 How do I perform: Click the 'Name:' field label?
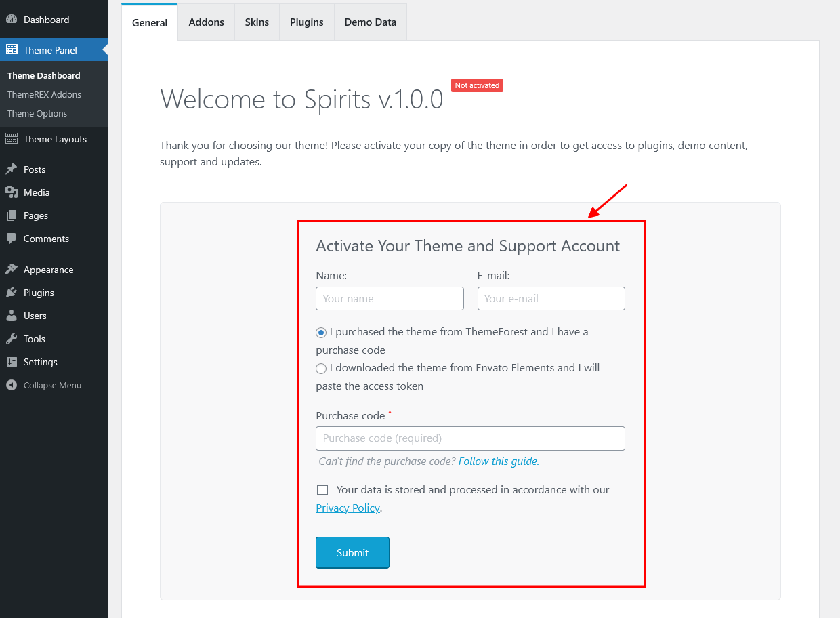tap(331, 276)
